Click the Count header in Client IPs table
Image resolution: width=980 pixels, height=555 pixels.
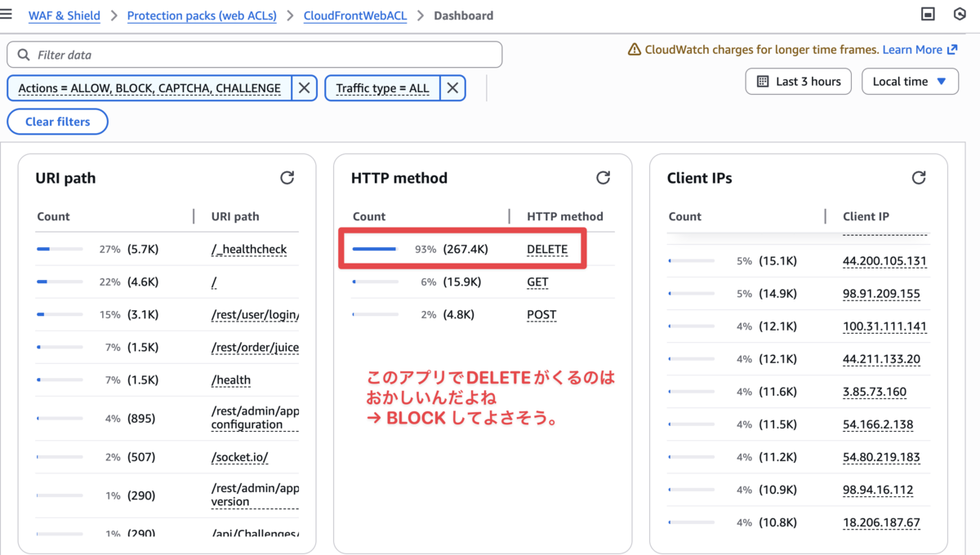685,216
